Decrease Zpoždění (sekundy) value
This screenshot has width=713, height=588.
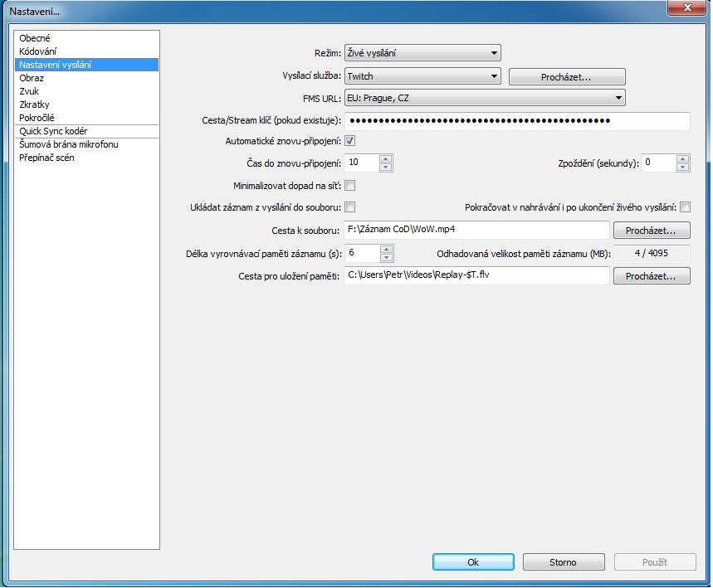[682, 167]
